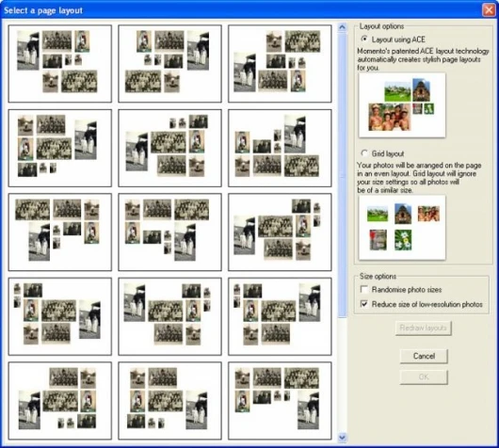The height and width of the screenshot is (448, 499).
Task: Click the scrollbar down arrow
Action: 342,438
